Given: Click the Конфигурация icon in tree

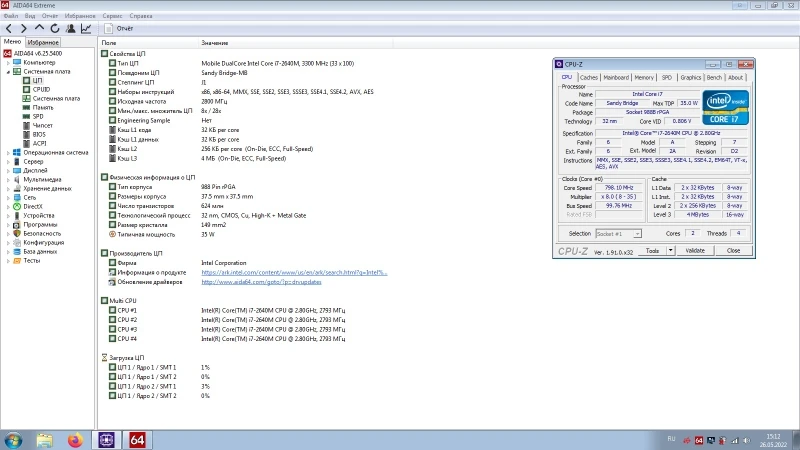Looking at the screenshot, I should tap(17, 243).
